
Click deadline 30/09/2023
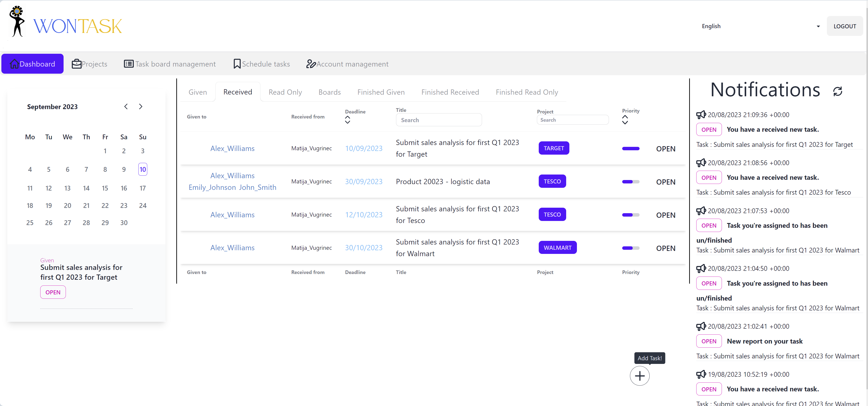pyautogui.click(x=364, y=181)
